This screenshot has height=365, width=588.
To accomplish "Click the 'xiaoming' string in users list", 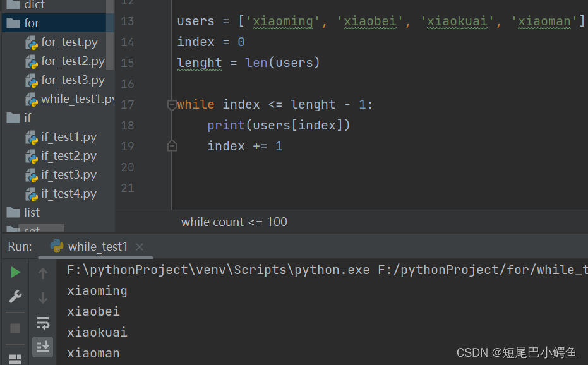I will 283,21.
